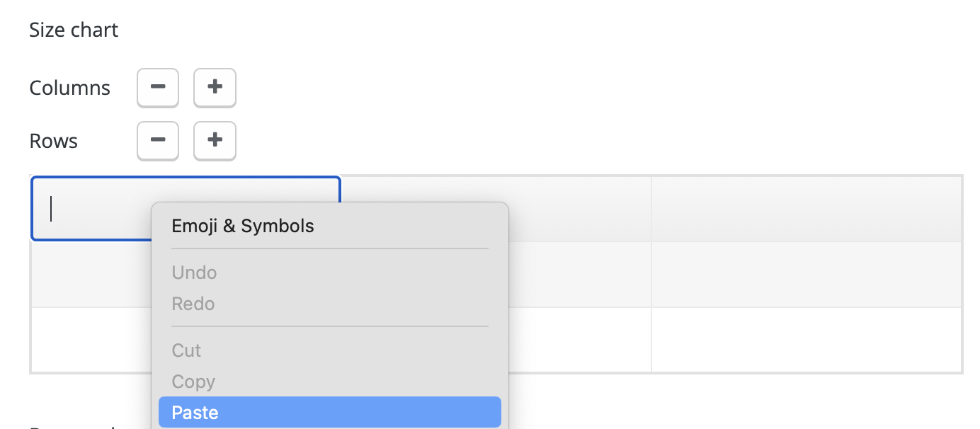This screenshot has height=429, width=980.
Task: Select the middle header cell of table
Action: click(x=579, y=209)
